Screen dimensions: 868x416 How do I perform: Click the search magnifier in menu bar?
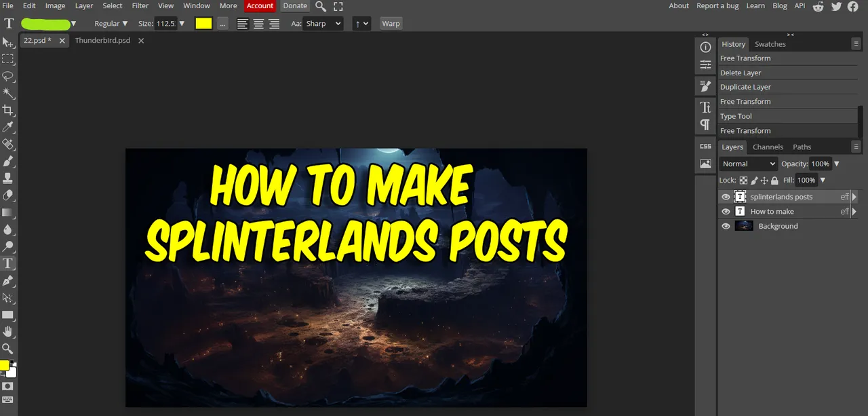click(321, 6)
